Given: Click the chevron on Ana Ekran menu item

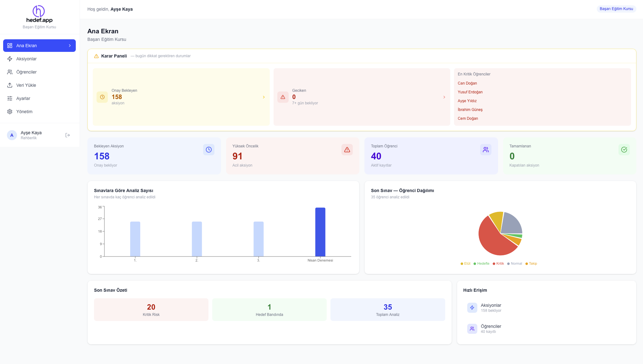Looking at the screenshot, I should [70, 46].
